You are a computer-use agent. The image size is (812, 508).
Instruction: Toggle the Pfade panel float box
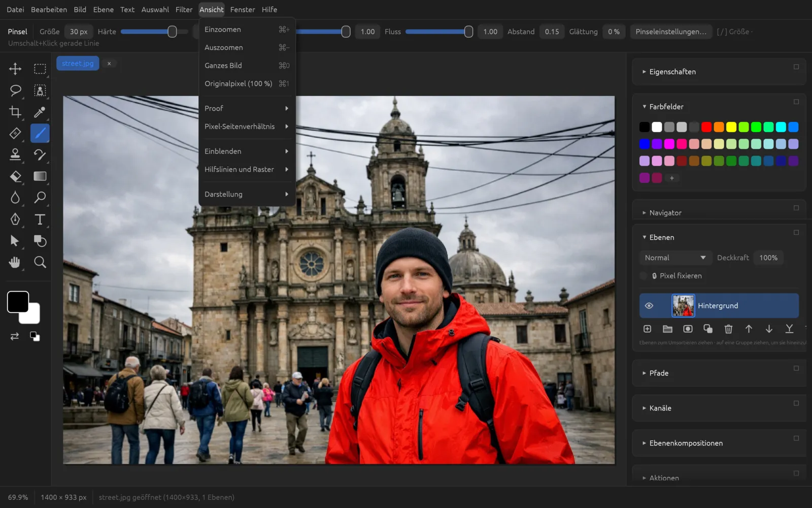click(x=796, y=368)
